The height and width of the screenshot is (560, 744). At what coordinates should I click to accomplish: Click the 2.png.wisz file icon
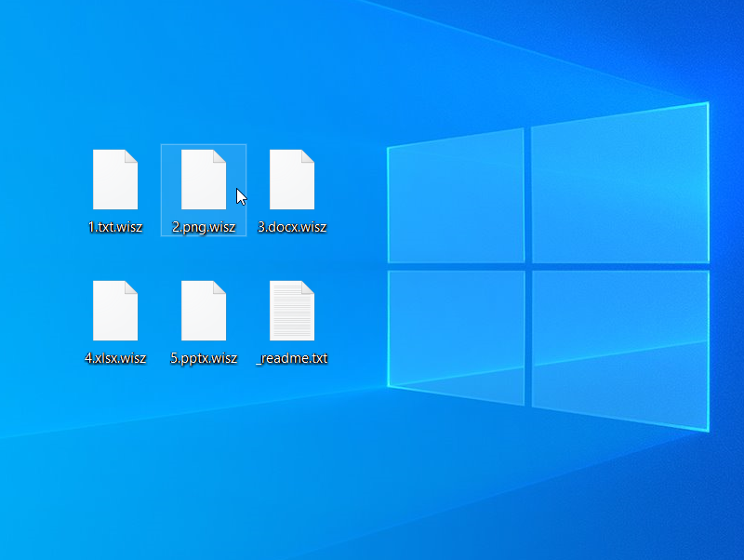(204, 180)
